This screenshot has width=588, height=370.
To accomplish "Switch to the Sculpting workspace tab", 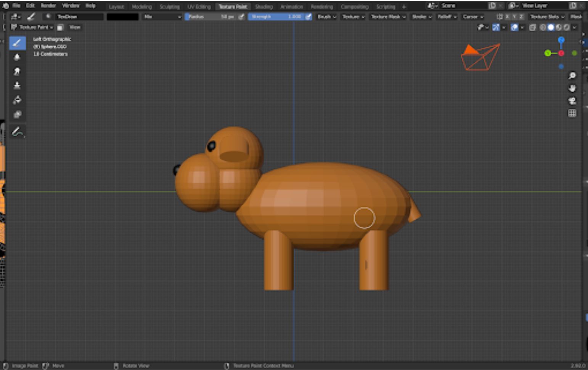I will [x=169, y=7].
